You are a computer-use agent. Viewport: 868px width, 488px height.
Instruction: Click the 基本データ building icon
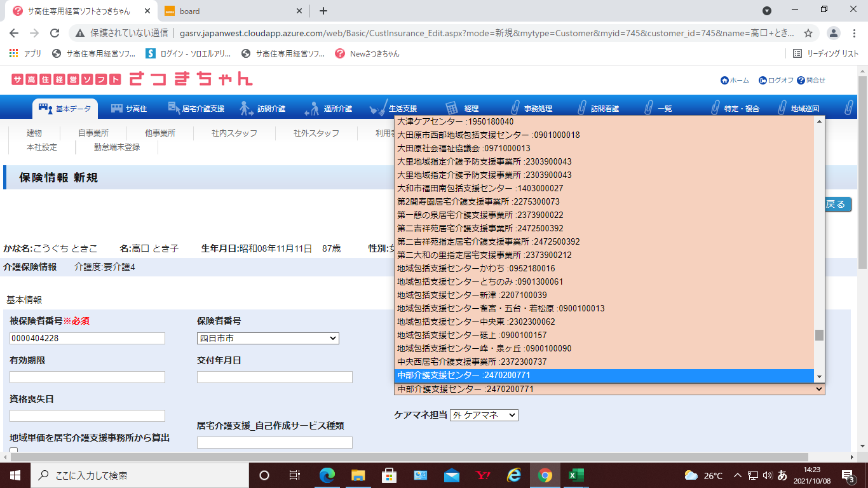pyautogui.click(x=45, y=109)
